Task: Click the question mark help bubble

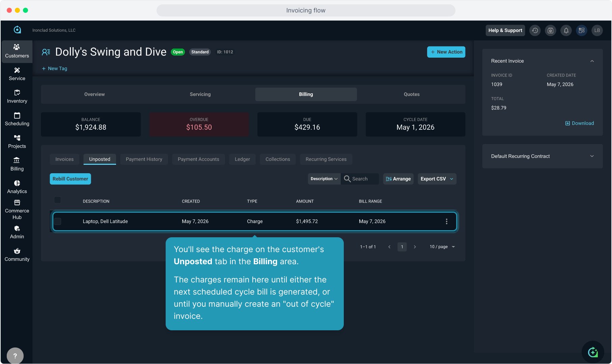Action: tap(15, 356)
